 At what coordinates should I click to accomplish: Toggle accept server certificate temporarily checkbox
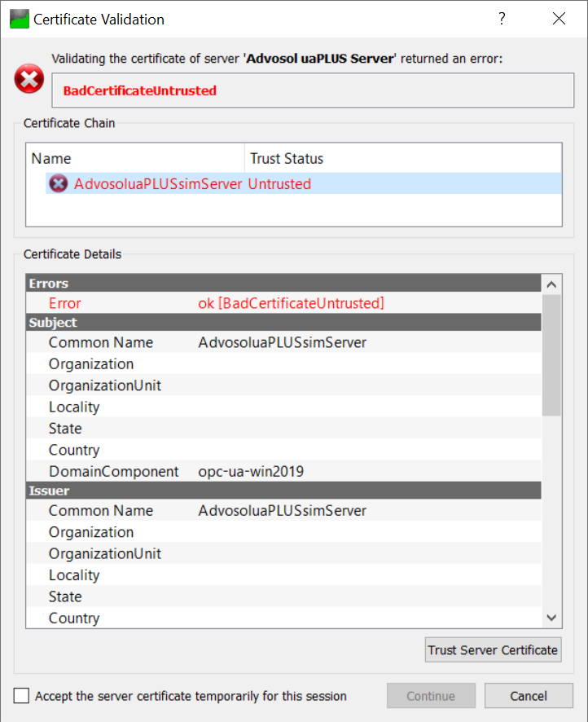point(21,696)
